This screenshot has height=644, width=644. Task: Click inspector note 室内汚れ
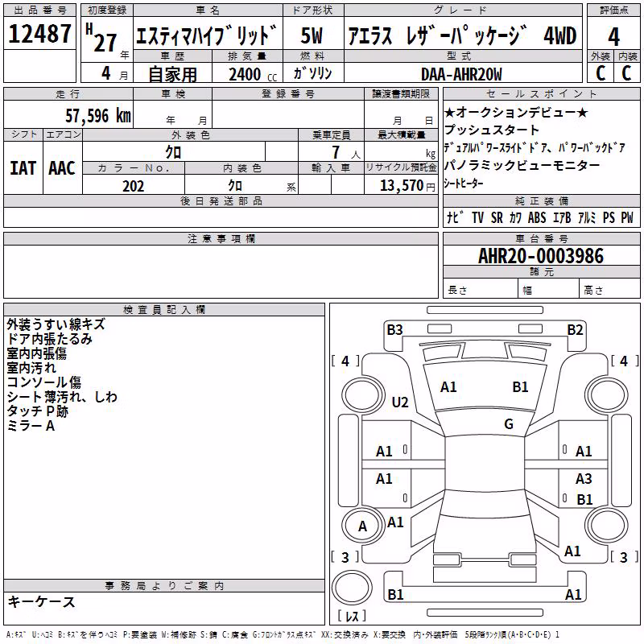pos(31,368)
